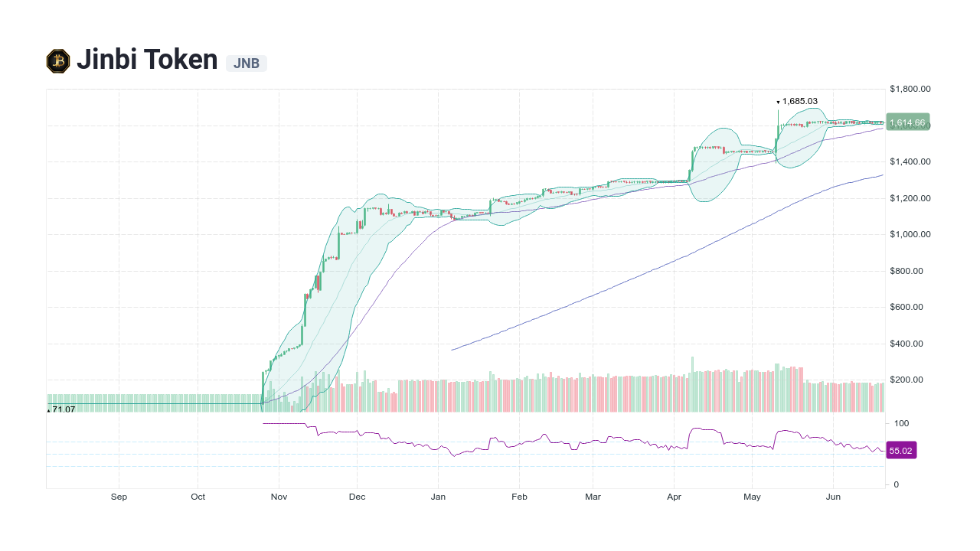Select the gold JB octagon emblem

pyautogui.click(x=57, y=60)
